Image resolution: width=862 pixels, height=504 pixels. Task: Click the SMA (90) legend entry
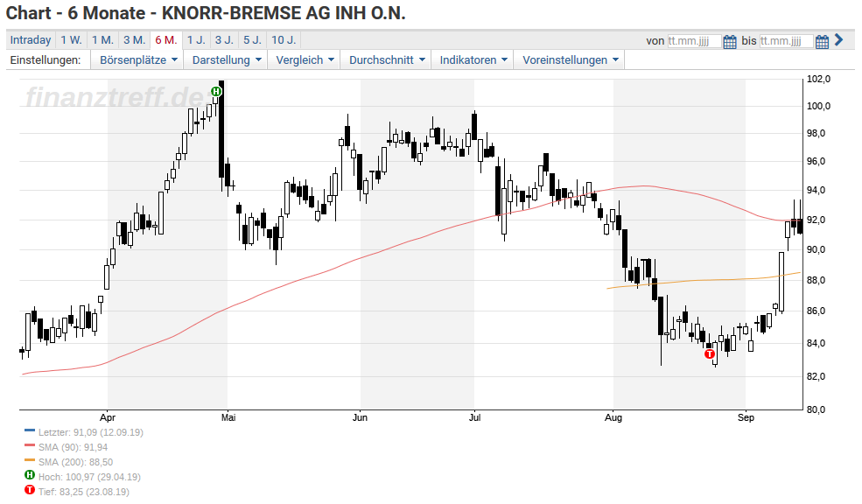point(74,447)
